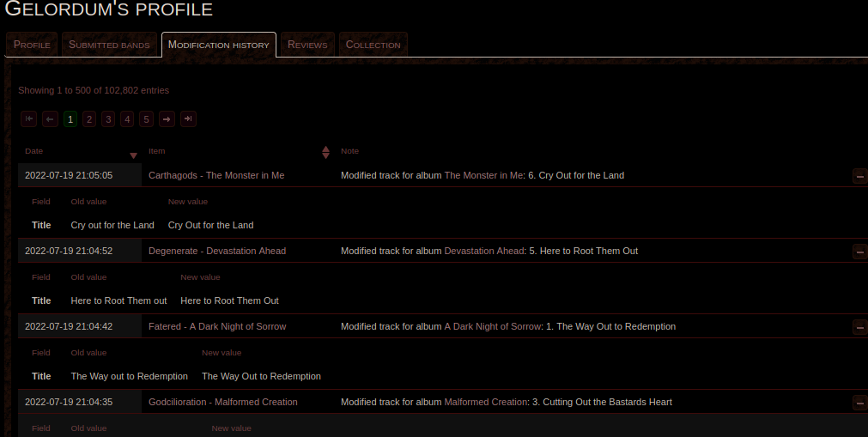Switch to the Collection tab
868x437 pixels.
click(x=373, y=45)
